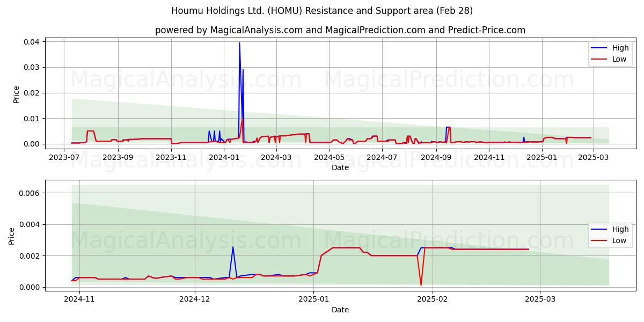Click the 0.00 y-axis tick label
The height and width of the screenshot is (322, 644).
[32, 144]
